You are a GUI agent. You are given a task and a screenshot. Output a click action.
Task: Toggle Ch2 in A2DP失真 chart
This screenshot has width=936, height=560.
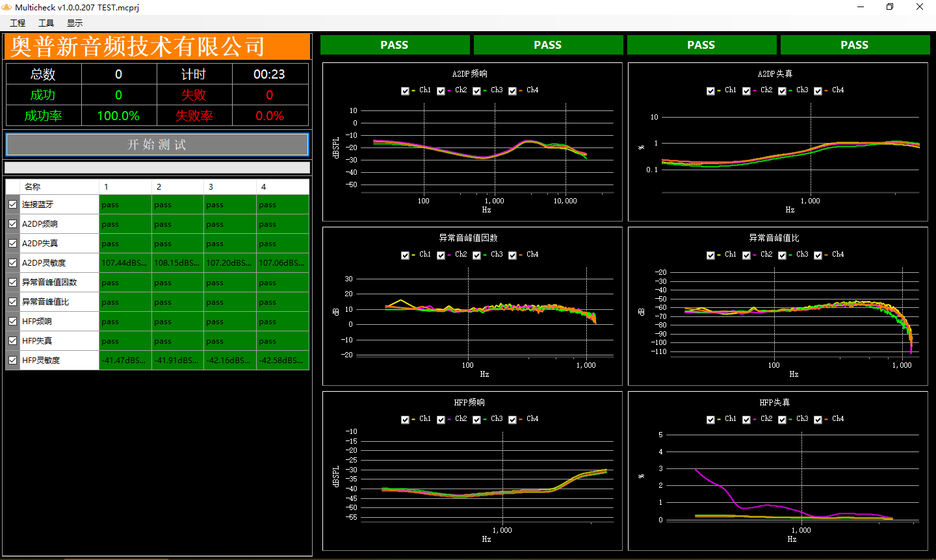point(746,91)
